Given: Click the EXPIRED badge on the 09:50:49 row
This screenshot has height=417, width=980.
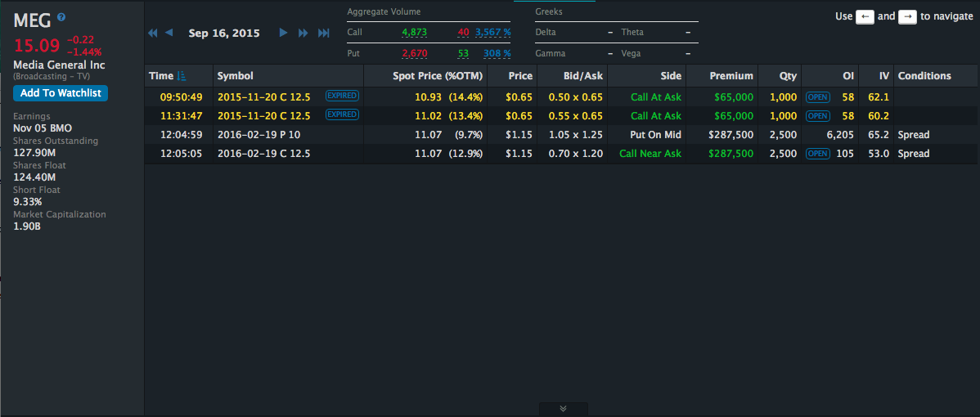Looking at the screenshot, I should 342,96.
